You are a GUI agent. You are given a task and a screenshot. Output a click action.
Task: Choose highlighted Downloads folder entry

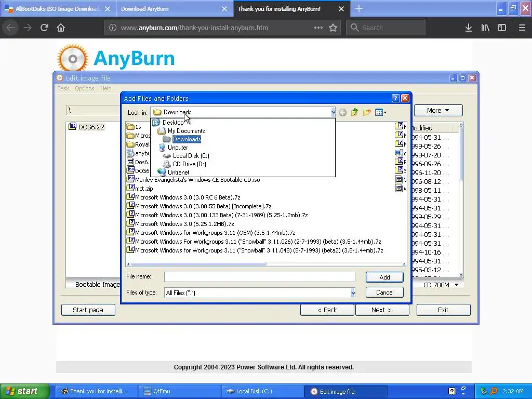pos(187,139)
